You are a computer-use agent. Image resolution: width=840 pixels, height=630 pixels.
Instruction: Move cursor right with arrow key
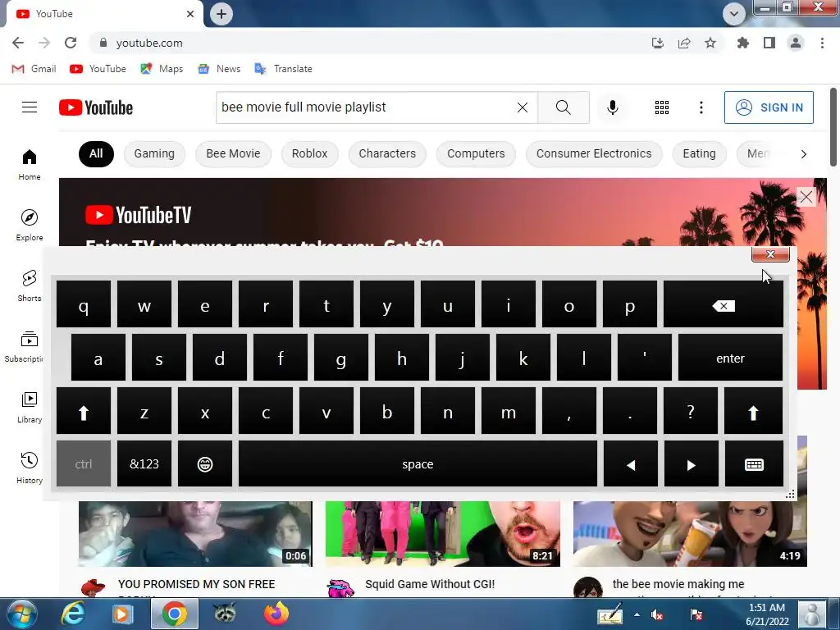click(x=691, y=464)
